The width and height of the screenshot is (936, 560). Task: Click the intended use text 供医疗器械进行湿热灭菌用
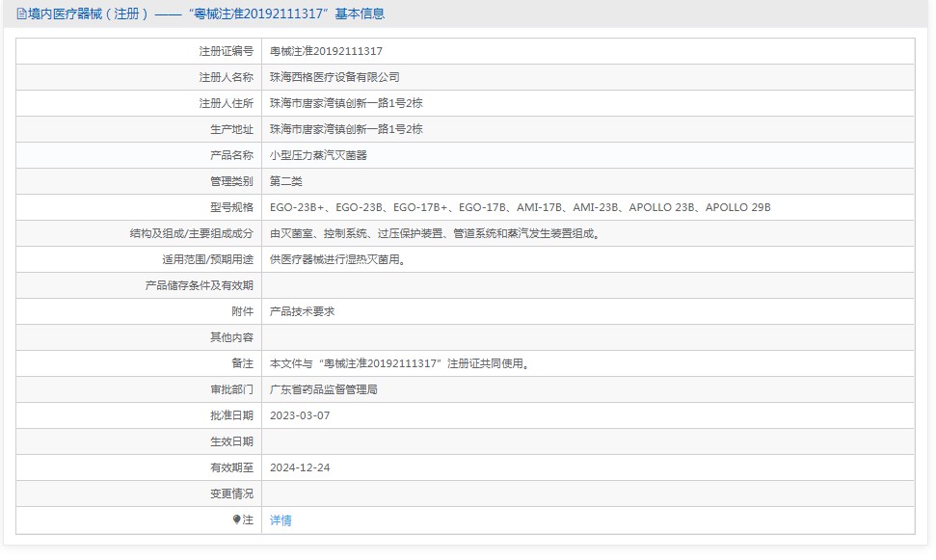(338, 259)
